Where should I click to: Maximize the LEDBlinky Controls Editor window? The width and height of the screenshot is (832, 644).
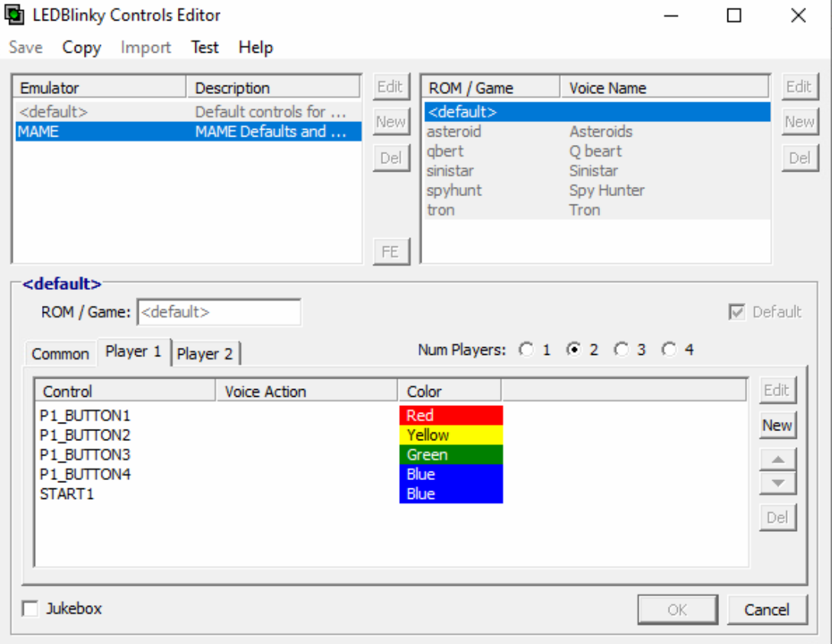[734, 15]
